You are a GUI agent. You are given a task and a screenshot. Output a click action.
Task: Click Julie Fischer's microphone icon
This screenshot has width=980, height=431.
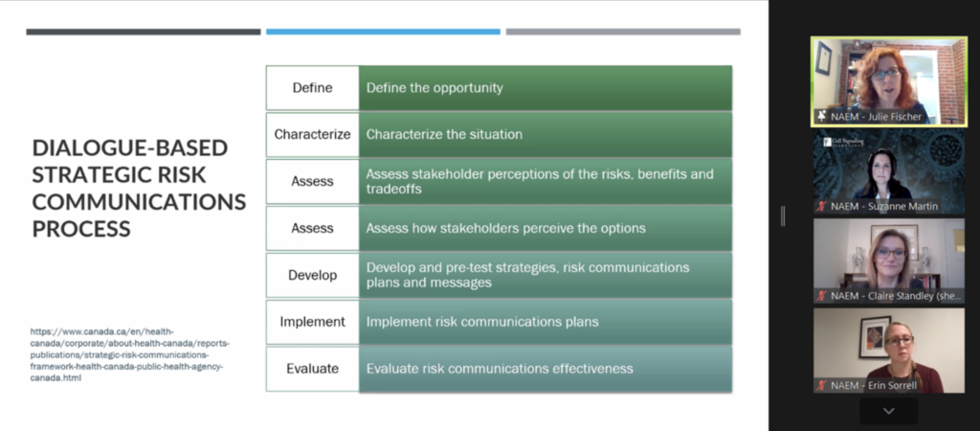pos(821,116)
